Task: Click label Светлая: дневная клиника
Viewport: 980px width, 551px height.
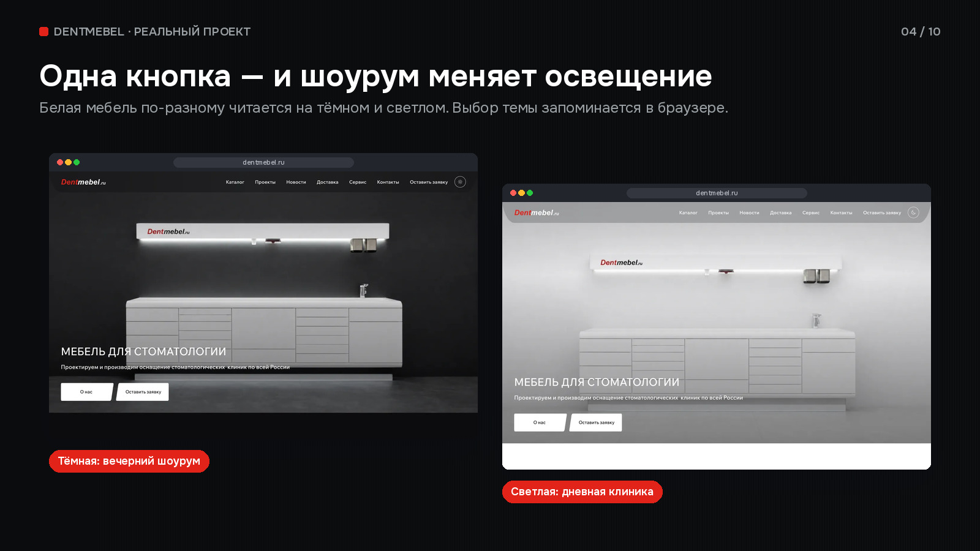Action: 582,492
